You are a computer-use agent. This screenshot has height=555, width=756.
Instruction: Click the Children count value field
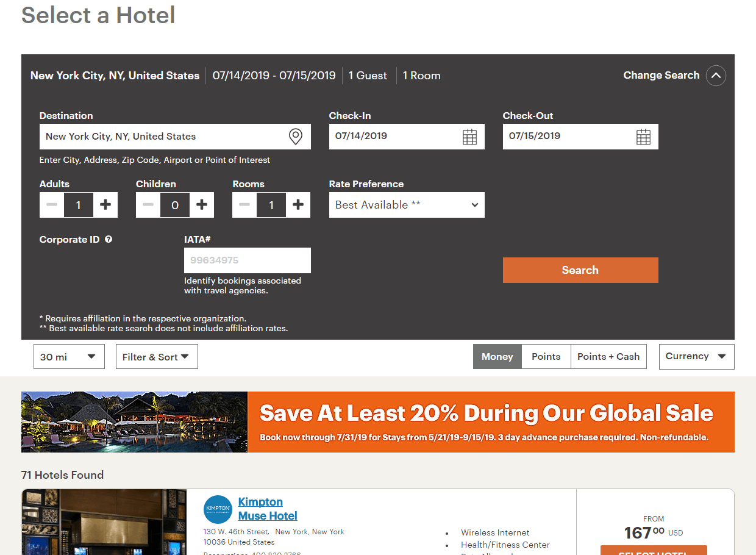point(175,205)
